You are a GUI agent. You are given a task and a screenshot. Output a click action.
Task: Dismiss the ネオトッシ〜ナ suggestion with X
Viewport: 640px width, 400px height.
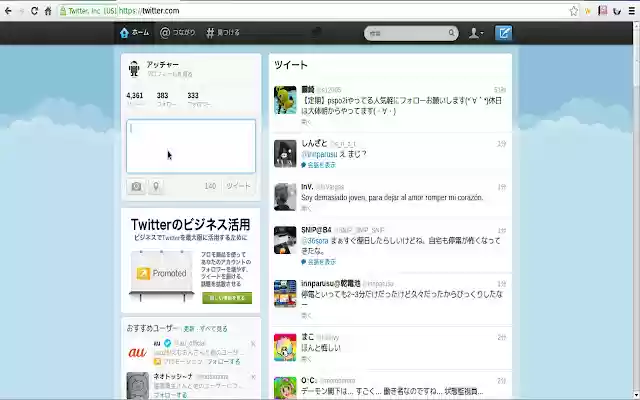[253, 377]
